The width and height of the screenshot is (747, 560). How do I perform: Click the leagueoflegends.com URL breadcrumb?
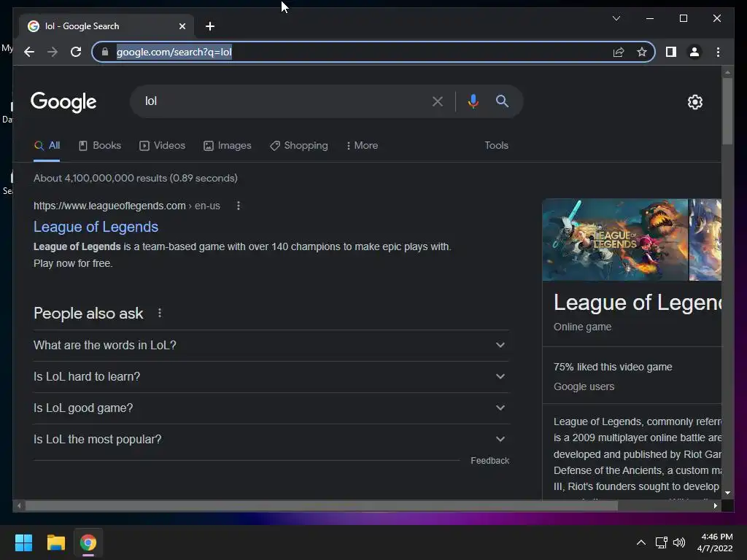click(x=127, y=206)
